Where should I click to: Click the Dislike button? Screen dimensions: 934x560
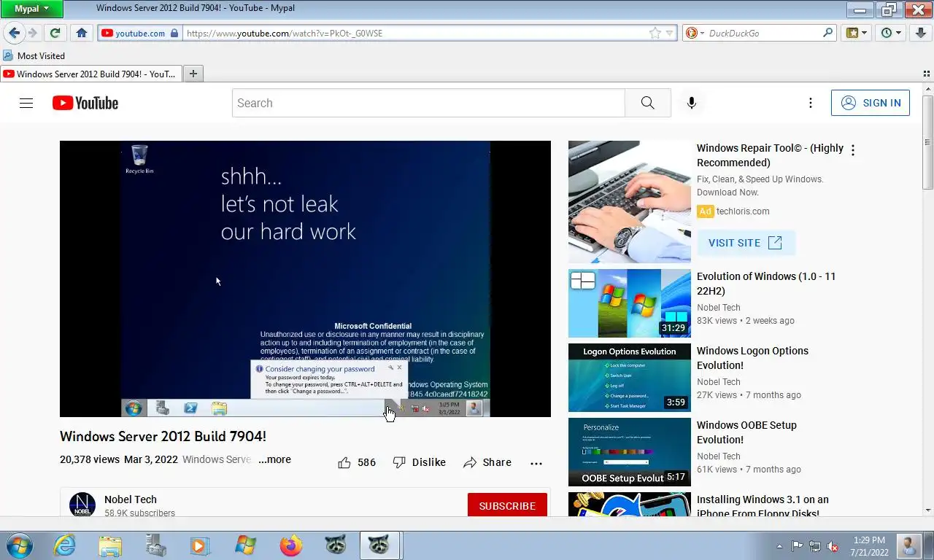pyautogui.click(x=420, y=462)
